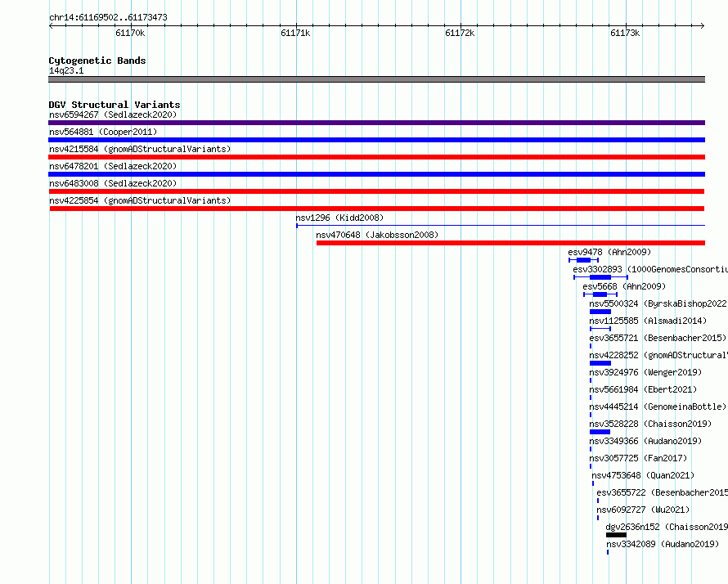Open esv3655721 (Besenbacher2015) variant label
This screenshot has height=584, width=728.
658,338
